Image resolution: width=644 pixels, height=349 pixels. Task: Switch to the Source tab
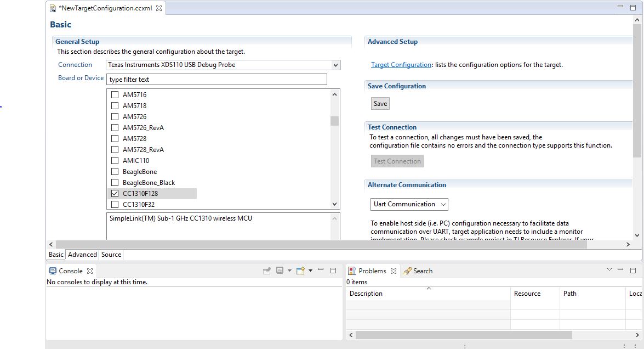[x=111, y=255]
